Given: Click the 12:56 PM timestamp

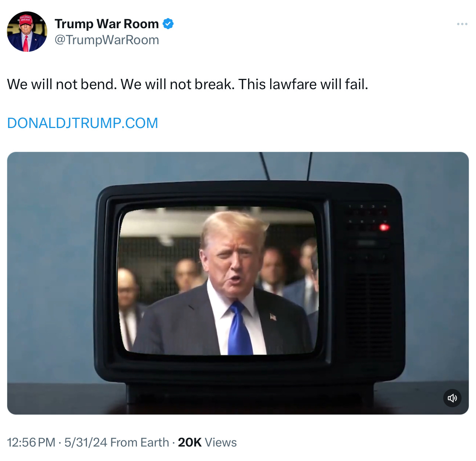Looking at the screenshot, I should [31, 442].
